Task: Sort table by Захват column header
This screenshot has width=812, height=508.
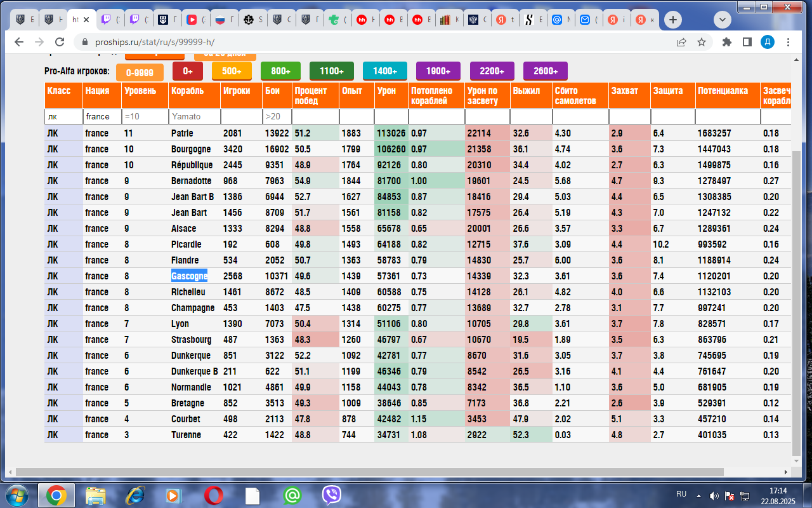Action: (x=630, y=95)
